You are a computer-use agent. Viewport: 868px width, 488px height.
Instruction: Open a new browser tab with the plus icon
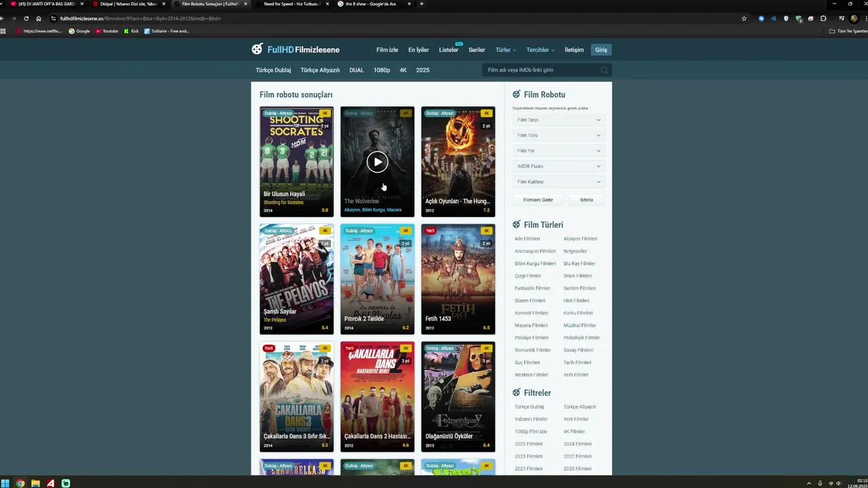pos(422,4)
